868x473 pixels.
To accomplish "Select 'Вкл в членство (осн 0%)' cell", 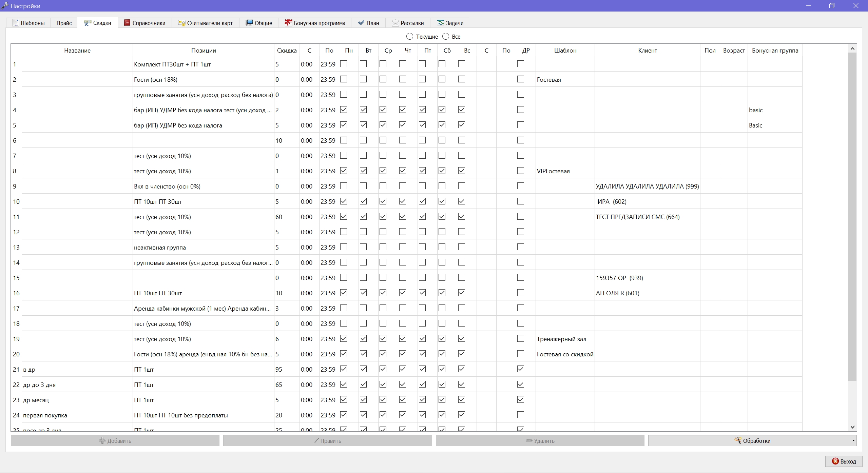I will pos(204,186).
